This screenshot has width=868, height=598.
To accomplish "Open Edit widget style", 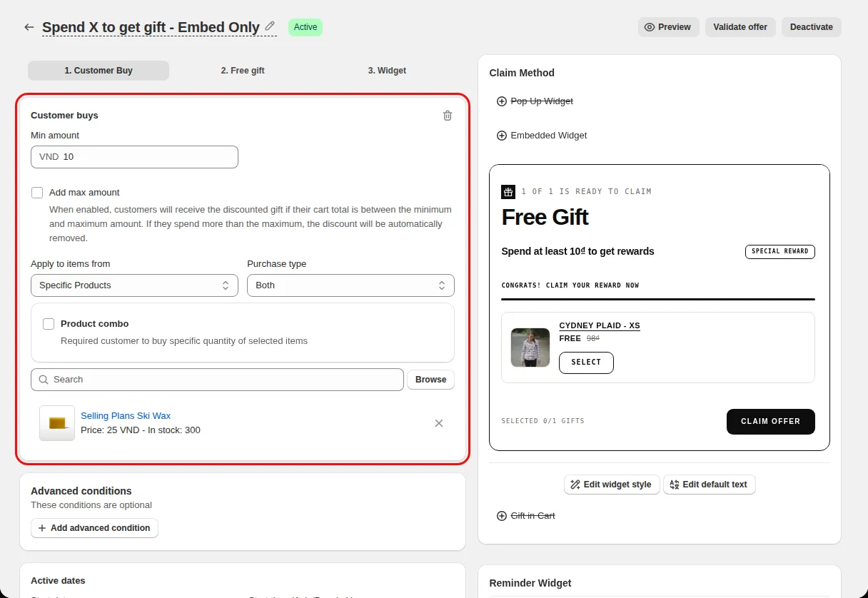I will [x=612, y=485].
